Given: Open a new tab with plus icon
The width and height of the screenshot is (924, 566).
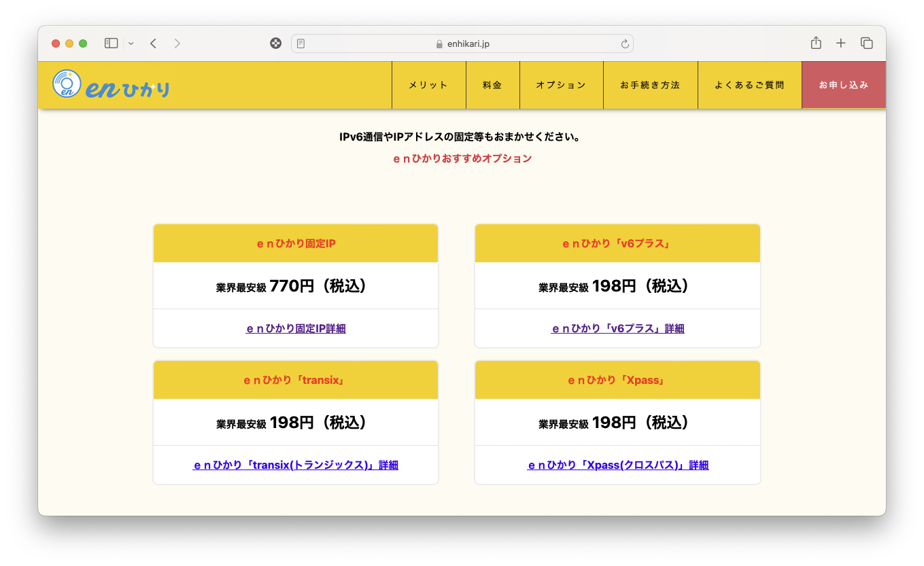Looking at the screenshot, I should 841,43.
